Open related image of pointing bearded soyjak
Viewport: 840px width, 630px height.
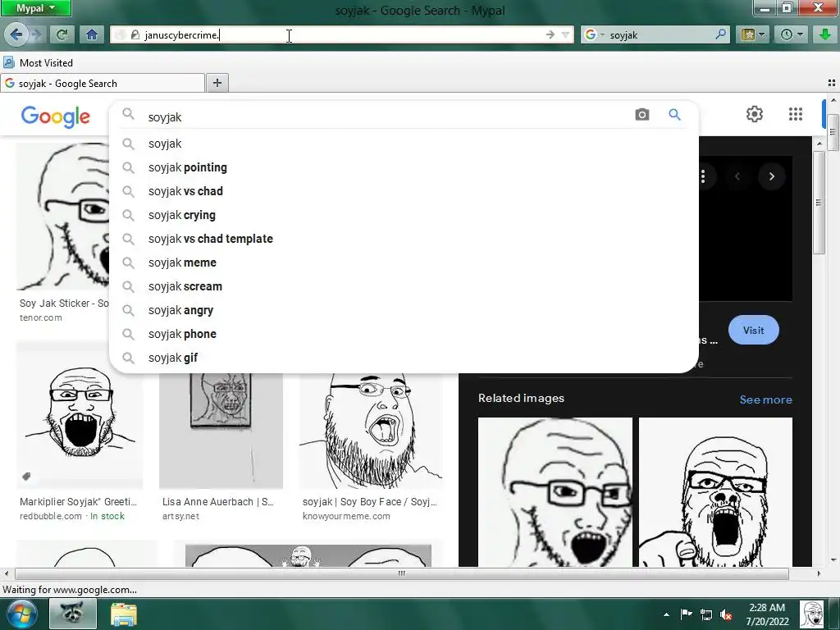(x=715, y=492)
